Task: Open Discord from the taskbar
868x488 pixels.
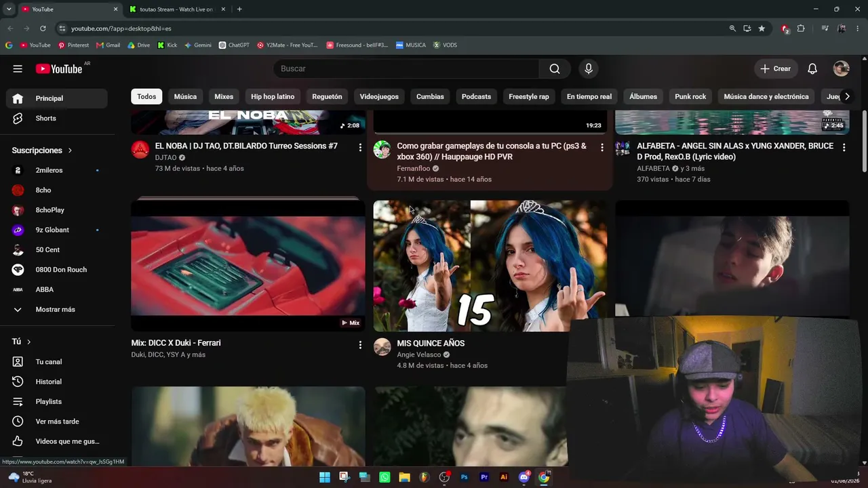Action: point(524,477)
